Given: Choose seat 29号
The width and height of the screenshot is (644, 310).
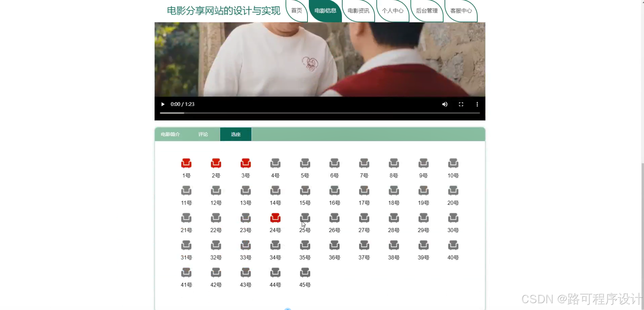Looking at the screenshot, I should (x=423, y=218).
